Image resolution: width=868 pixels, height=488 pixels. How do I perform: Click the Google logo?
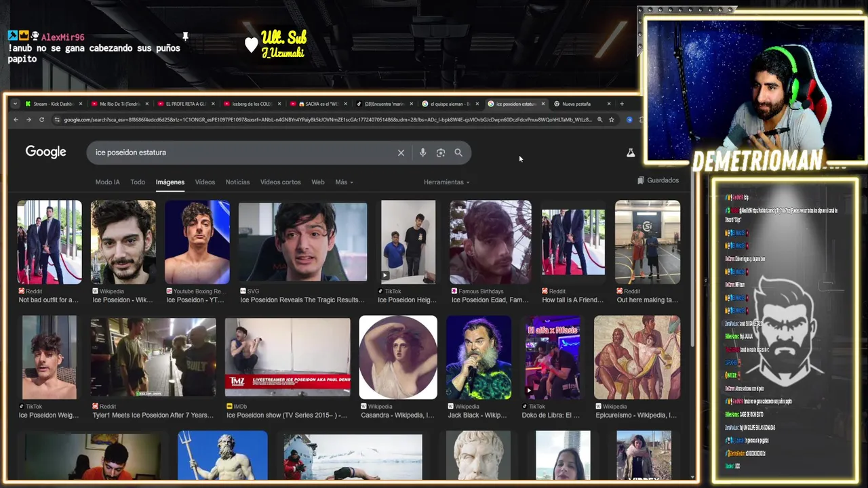click(x=45, y=152)
